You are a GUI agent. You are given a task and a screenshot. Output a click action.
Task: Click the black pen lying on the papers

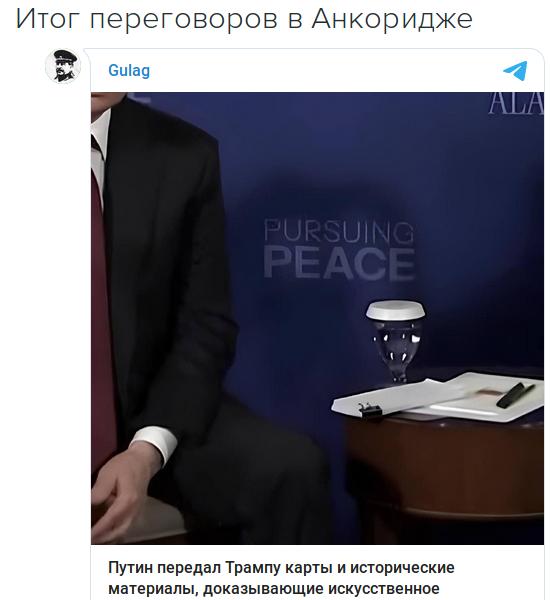tap(515, 395)
